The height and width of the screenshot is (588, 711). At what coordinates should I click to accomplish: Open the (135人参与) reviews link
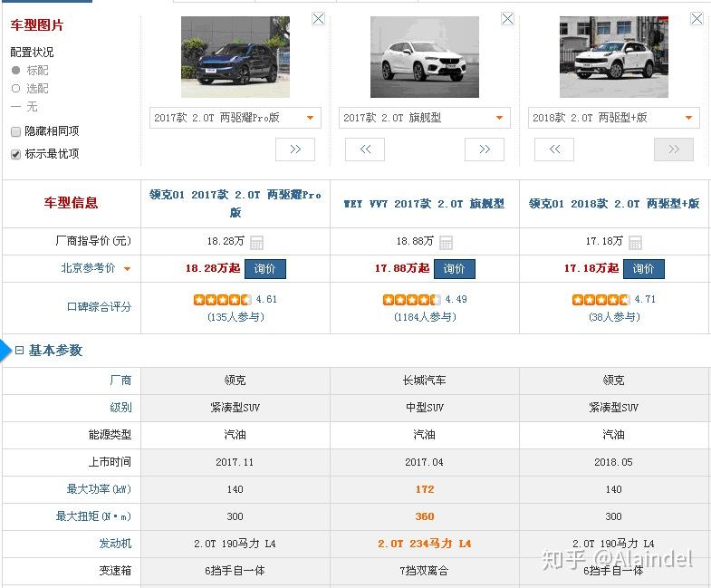(235, 317)
